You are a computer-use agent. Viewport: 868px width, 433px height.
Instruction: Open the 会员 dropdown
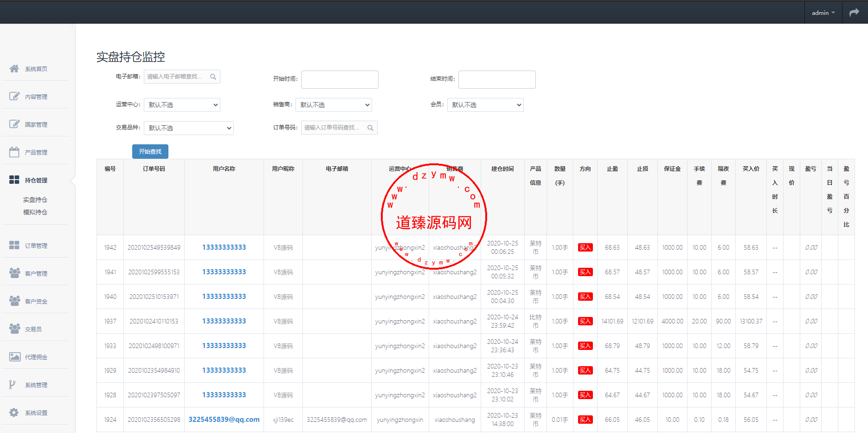pos(485,105)
